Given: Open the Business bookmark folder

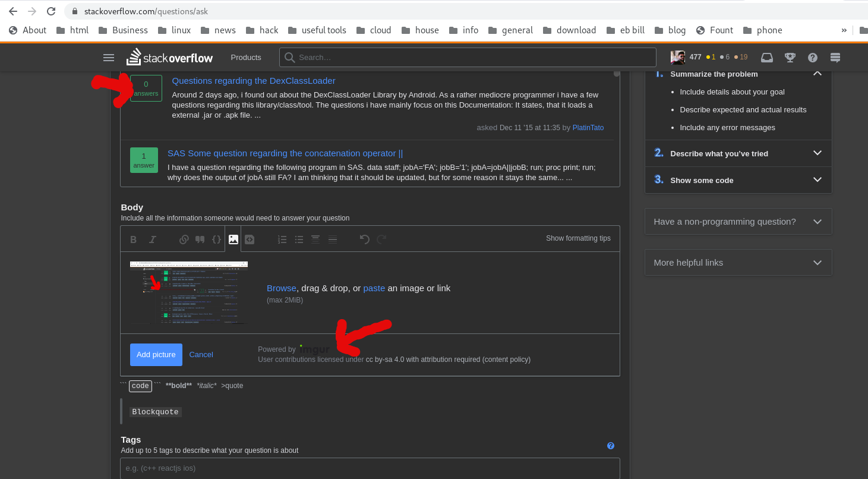Looking at the screenshot, I should [123, 30].
